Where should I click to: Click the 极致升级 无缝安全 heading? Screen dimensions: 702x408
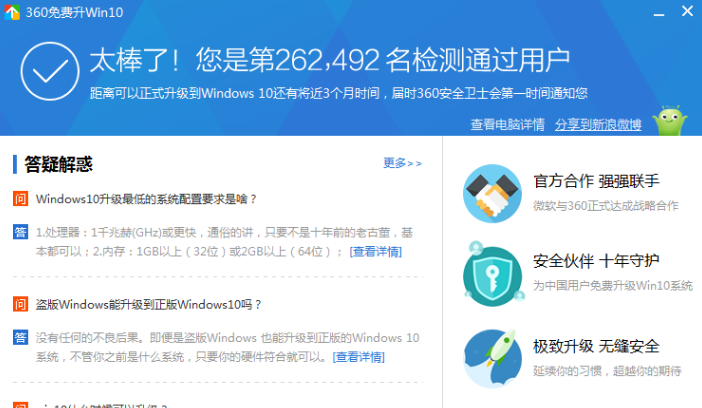(x=596, y=346)
